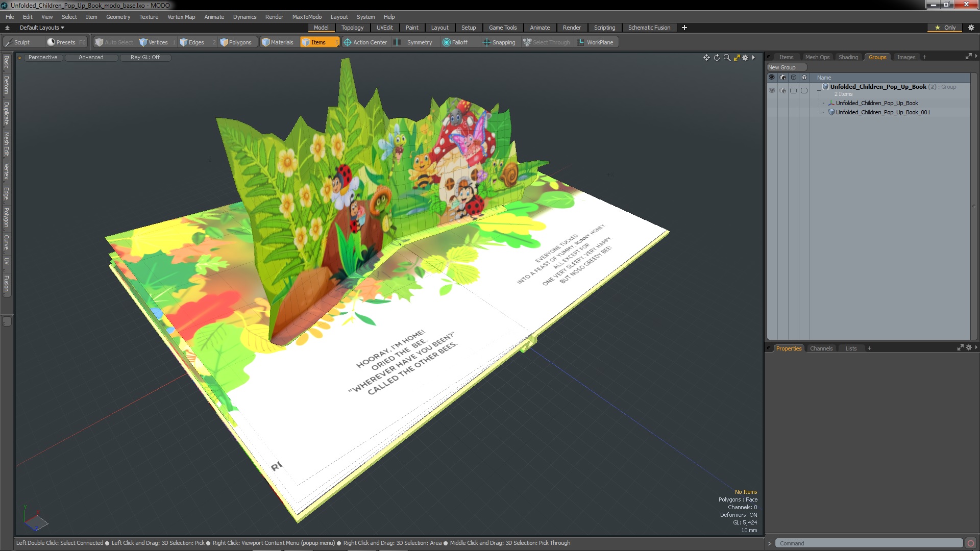Screen dimensions: 980x551
Task: Open the Geometry menu
Action: (x=118, y=17)
